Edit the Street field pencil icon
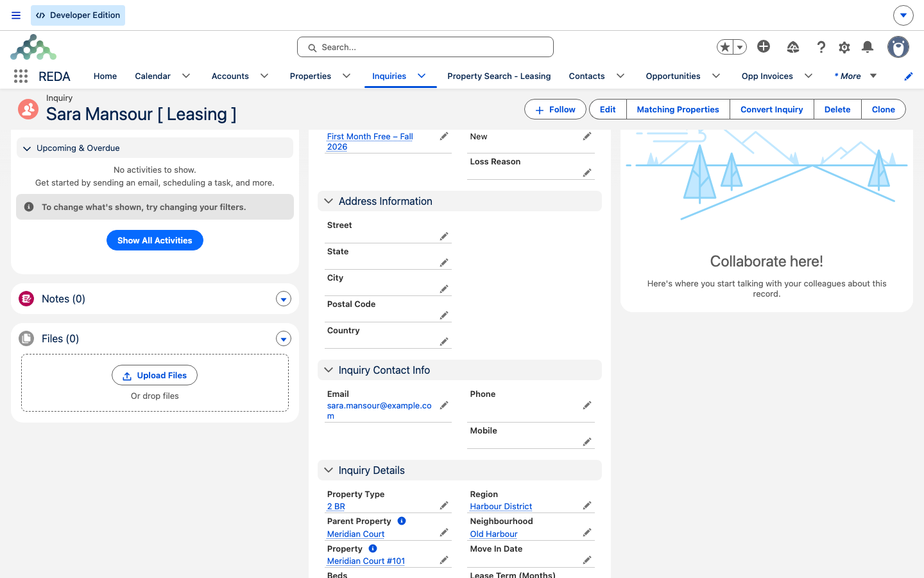The height and width of the screenshot is (578, 924). coord(443,236)
